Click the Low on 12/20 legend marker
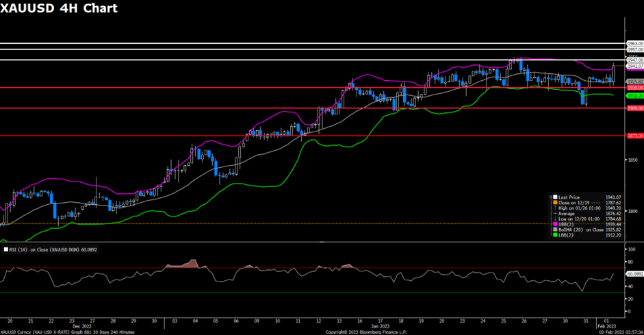644x335 pixels. coord(555,219)
